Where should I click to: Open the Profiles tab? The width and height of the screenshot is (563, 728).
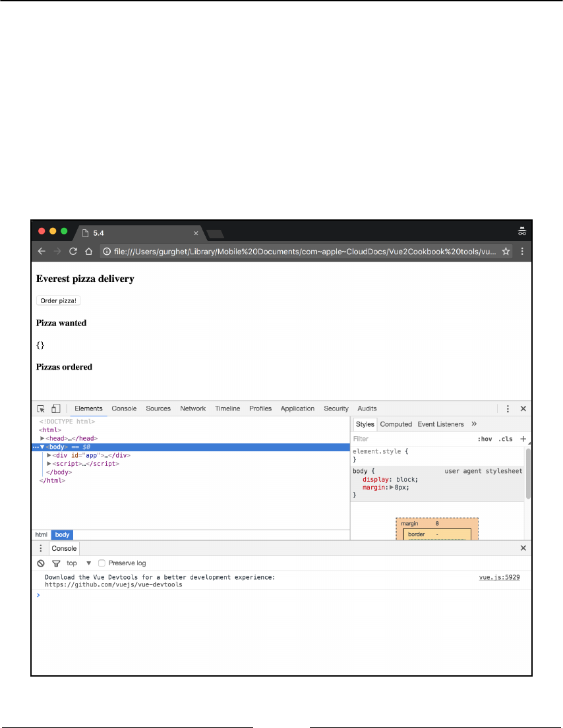pyautogui.click(x=260, y=408)
